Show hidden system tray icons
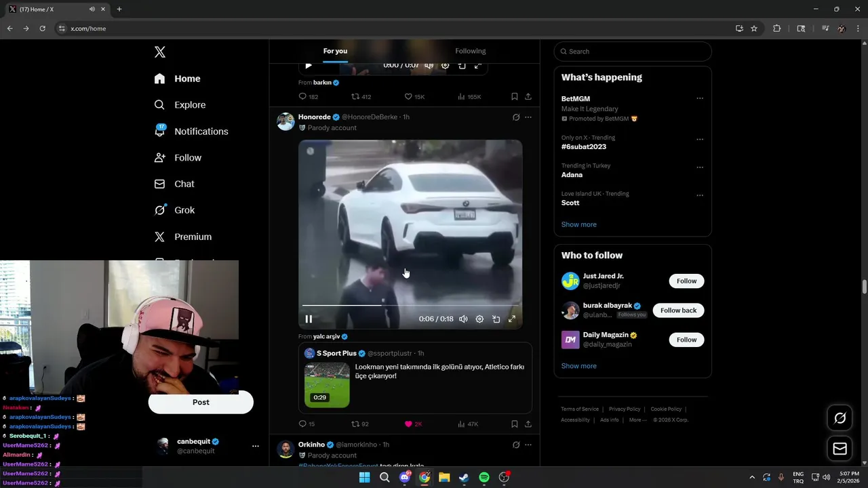The image size is (868, 488). (x=751, y=477)
